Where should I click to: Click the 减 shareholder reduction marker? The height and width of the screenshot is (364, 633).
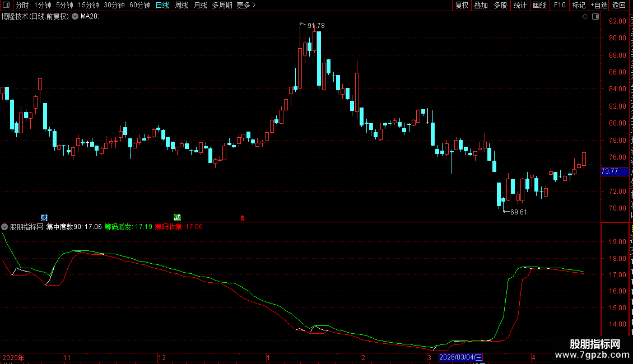(177, 217)
